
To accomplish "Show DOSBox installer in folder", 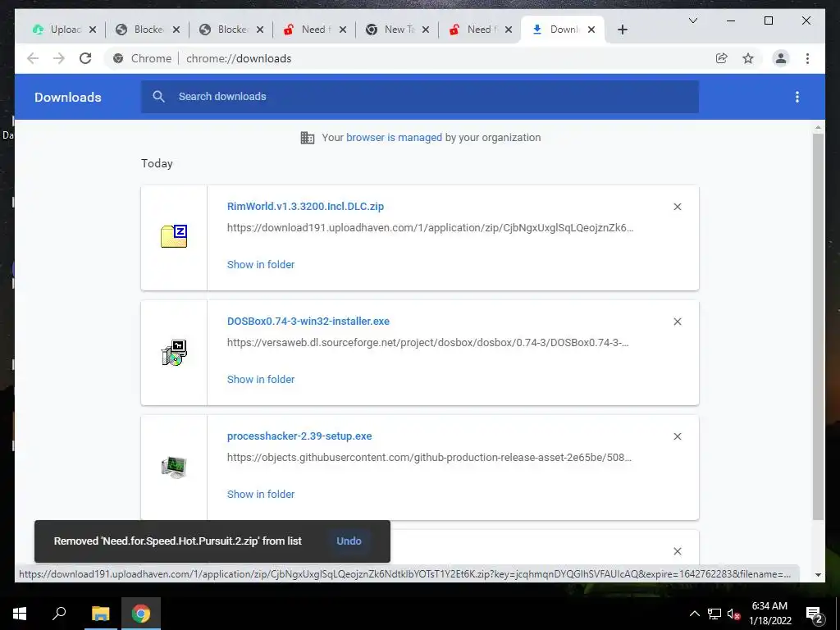I will (x=261, y=379).
